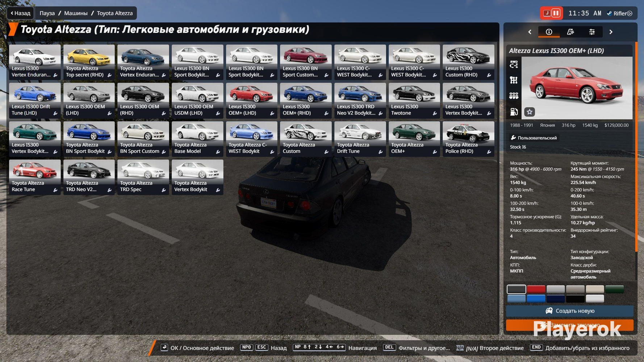644x362 pixels.
Task: Switch to the tuning sliders tab
Action: [x=592, y=32]
